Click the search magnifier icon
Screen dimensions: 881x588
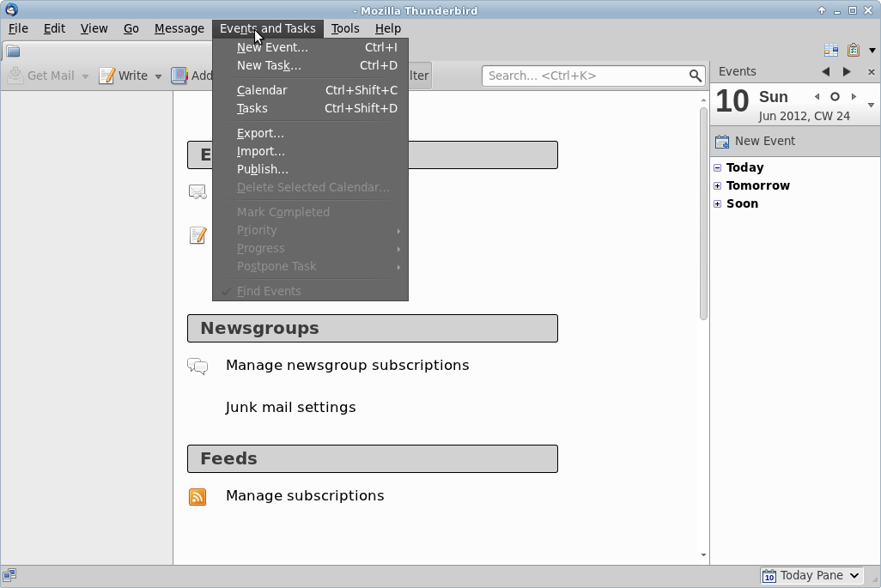tap(695, 76)
